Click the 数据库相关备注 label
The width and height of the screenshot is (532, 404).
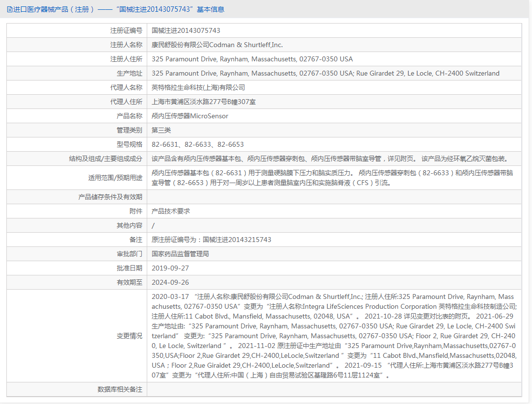(120, 389)
